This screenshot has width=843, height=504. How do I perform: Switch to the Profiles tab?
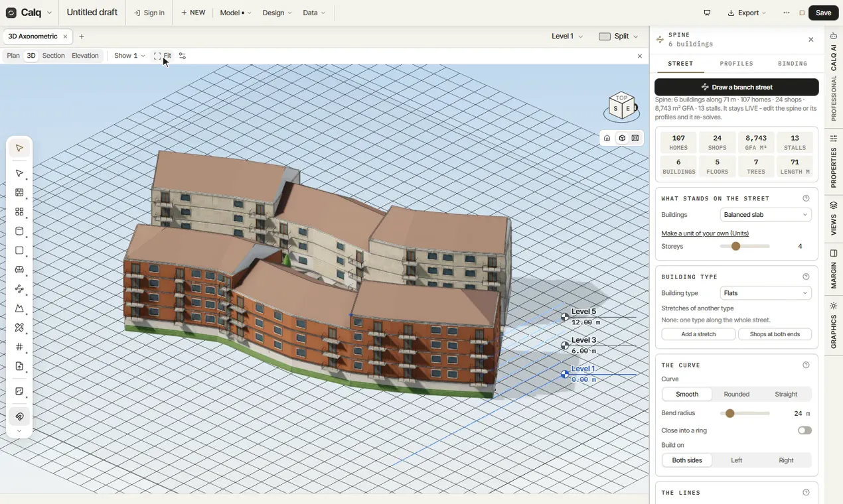coord(737,64)
